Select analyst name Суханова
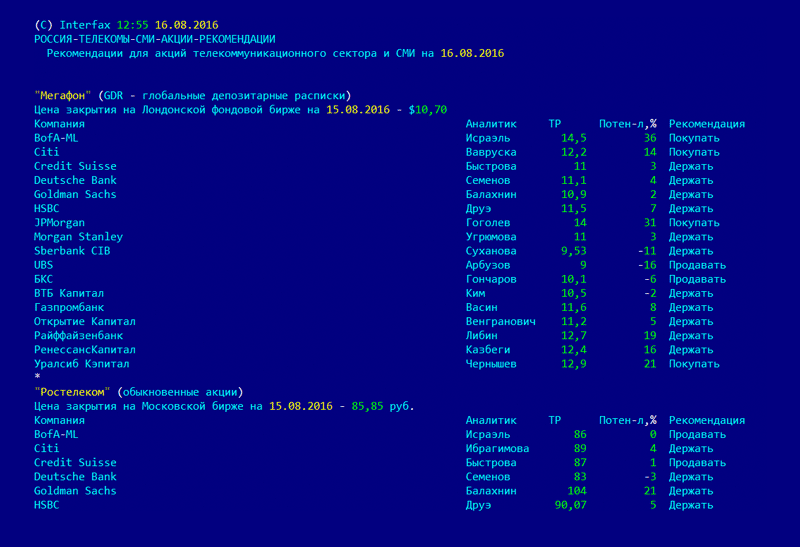 click(x=491, y=251)
